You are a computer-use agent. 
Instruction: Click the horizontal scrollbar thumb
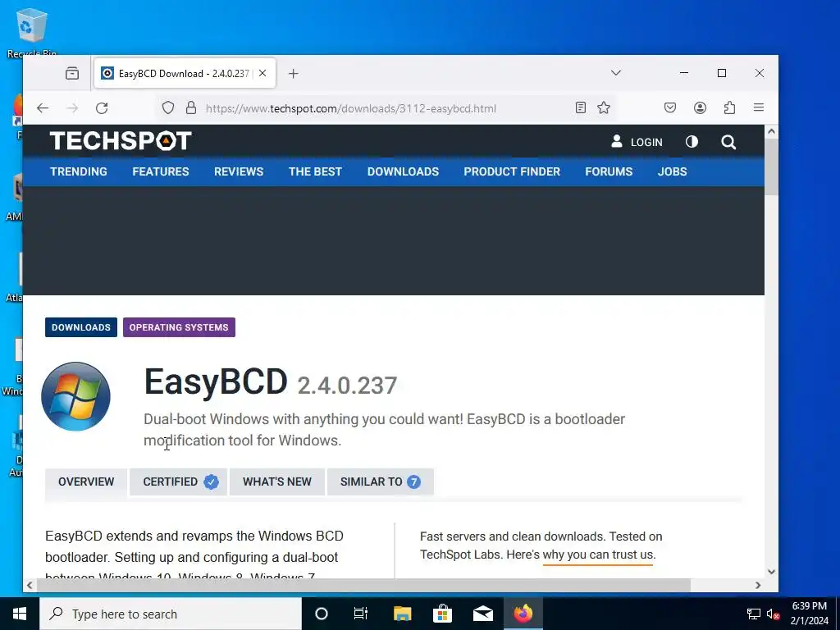tap(363, 586)
